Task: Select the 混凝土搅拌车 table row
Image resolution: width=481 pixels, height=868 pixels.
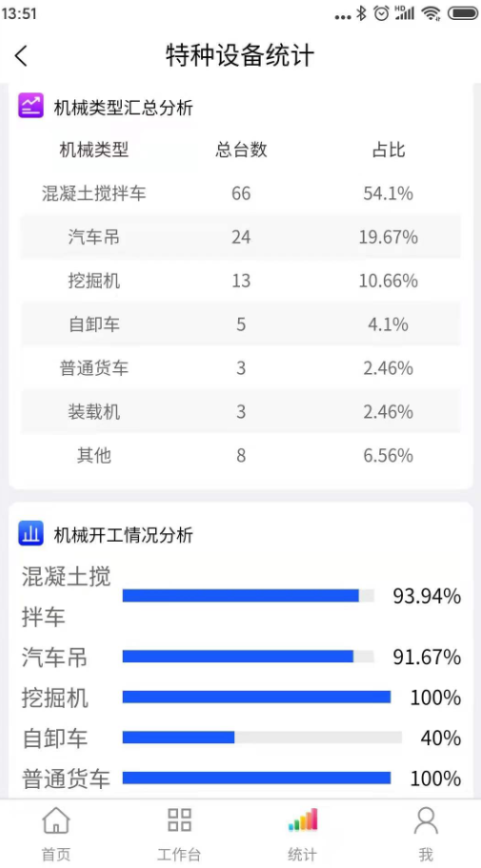Action: (x=240, y=193)
